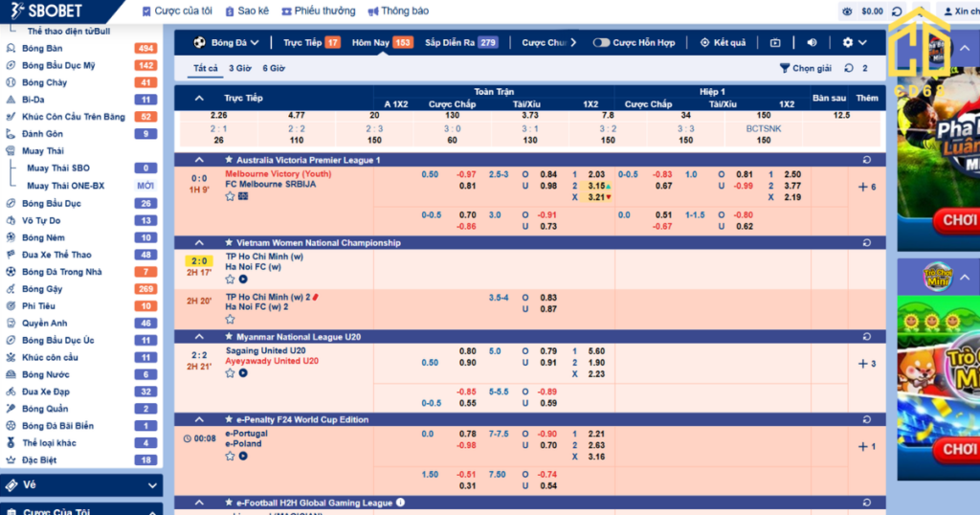Refresh Vietnam Women National Championship odds
Screen dimensions: 980x515
coord(867,242)
